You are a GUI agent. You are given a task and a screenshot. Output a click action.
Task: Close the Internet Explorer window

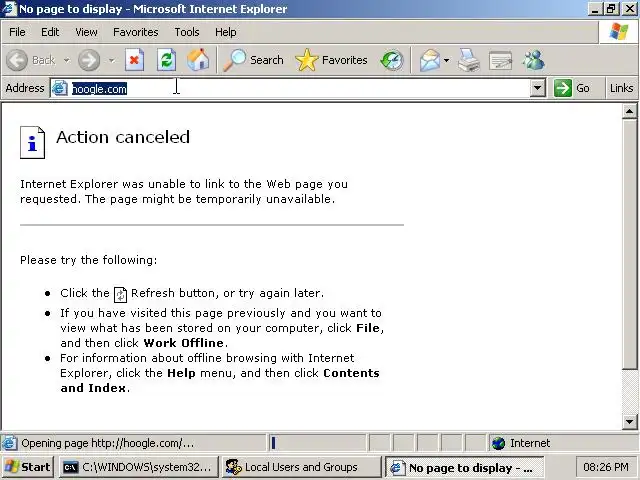629,9
